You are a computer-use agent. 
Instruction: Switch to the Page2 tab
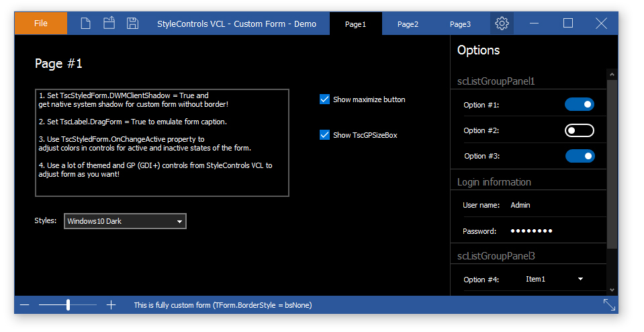408,24
